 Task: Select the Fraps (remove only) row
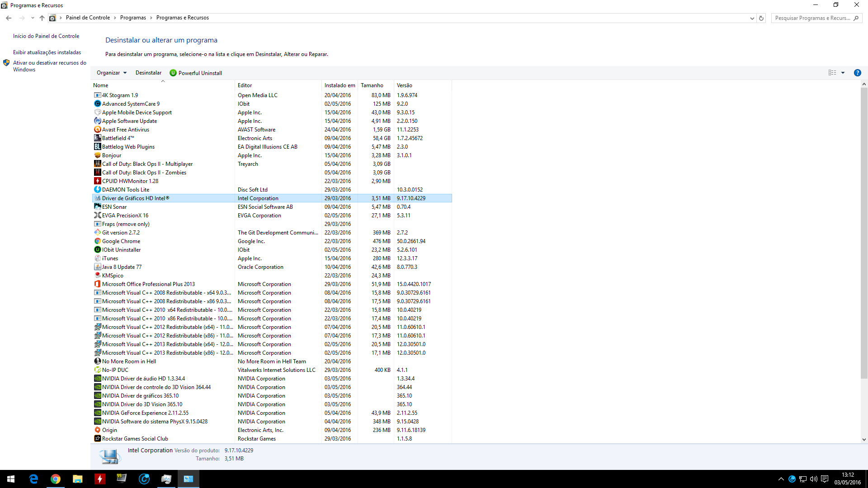coord(272,224)
